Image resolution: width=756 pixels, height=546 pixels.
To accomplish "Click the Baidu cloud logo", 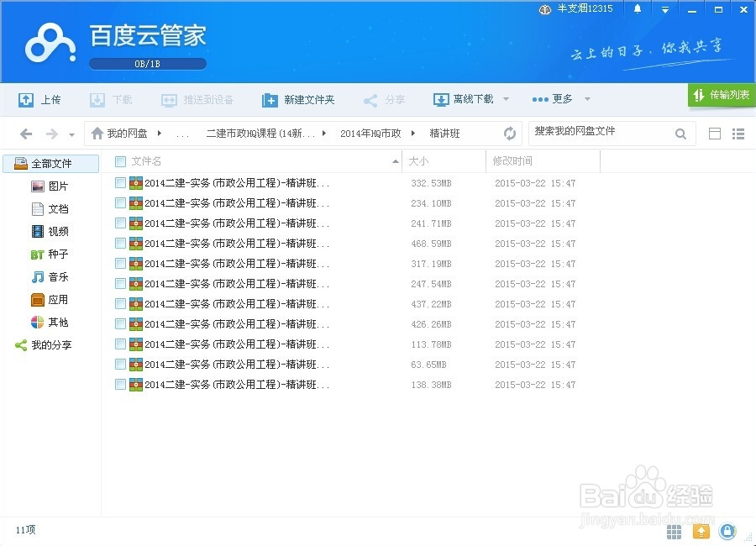I will click(x=50, y=44).
